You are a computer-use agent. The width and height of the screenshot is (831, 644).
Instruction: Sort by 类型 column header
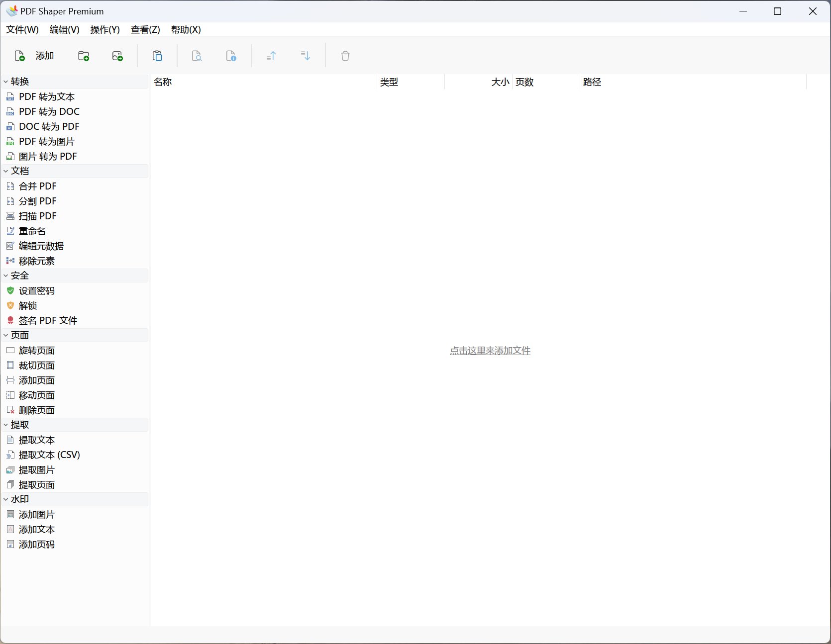coord(411,82)
